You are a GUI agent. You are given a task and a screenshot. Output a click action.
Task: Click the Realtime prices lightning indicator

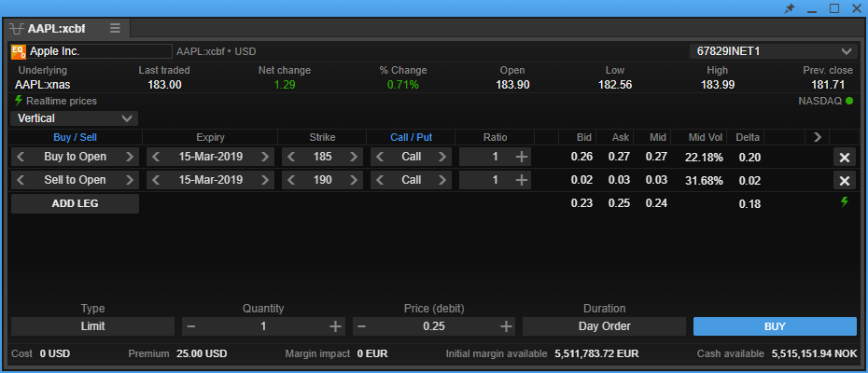tap(19, 101)
